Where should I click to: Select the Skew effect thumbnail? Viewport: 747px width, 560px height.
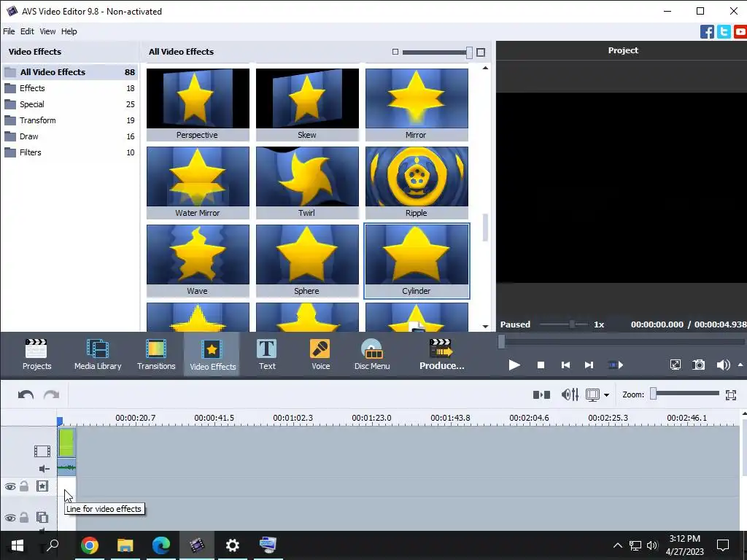click(x=307, y=104)
